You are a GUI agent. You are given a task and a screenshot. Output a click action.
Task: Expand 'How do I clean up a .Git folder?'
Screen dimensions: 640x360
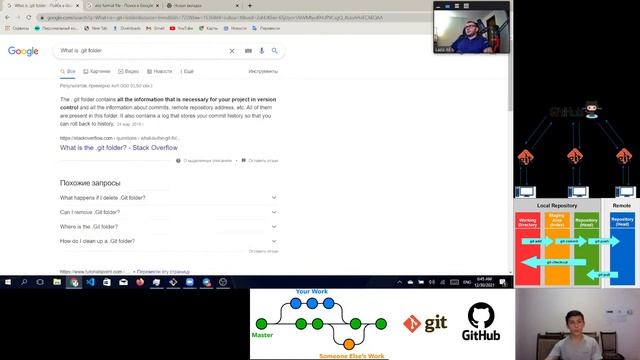[x=169, y=241]
